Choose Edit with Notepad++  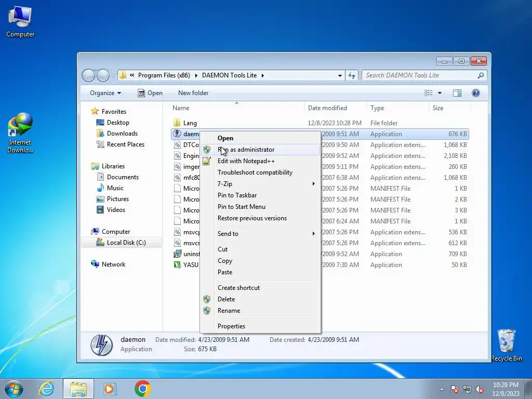tap(260, 161)
